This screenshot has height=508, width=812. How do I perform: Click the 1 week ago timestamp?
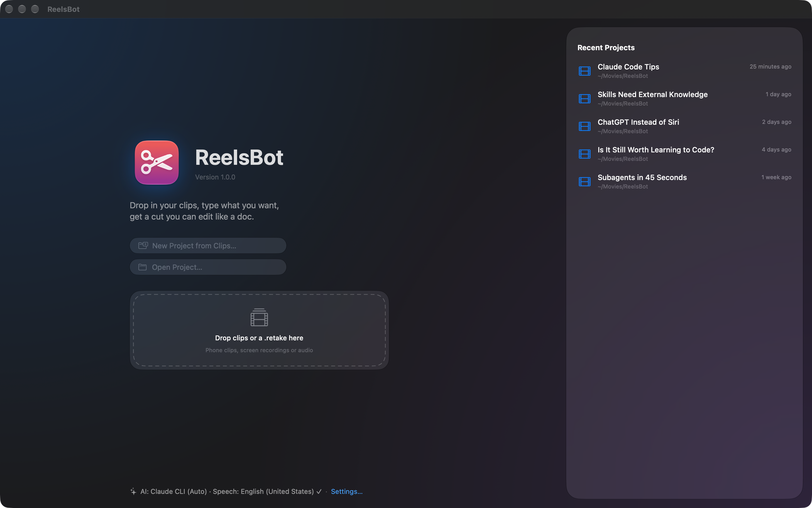click(776, 177)
